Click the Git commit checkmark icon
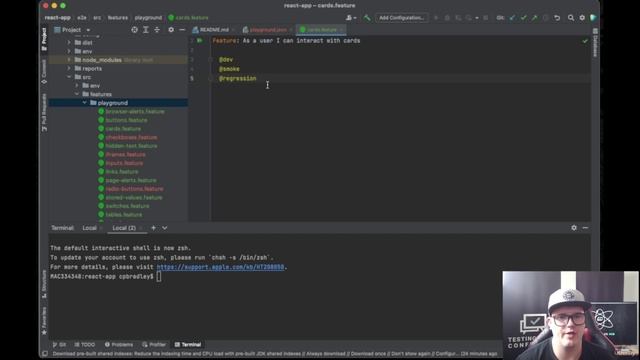This screenshot has height=360, width=640. (x=523, y=18)
